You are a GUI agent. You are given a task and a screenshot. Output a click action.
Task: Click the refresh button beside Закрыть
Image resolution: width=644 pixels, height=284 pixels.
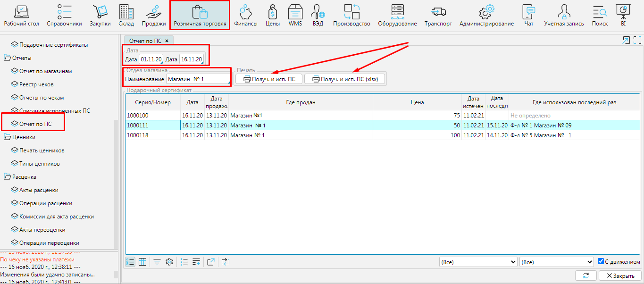pyautogui.click(x=586, y=276)
